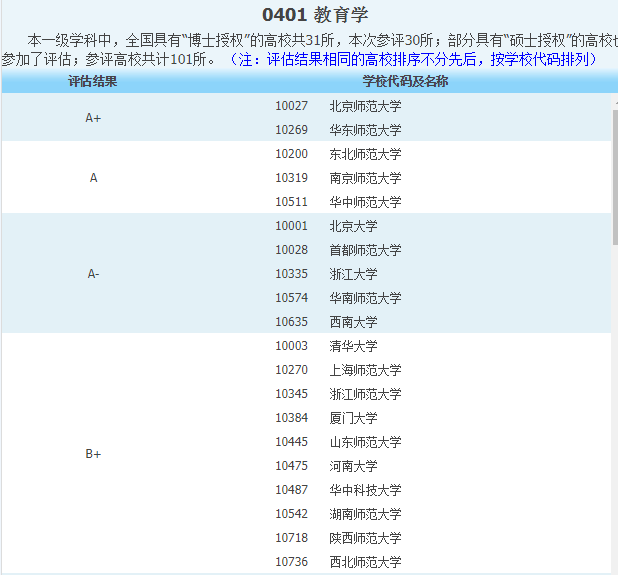Click the 西南大学 entry
This screenshot has width=618, height=575.
point(353,322)
